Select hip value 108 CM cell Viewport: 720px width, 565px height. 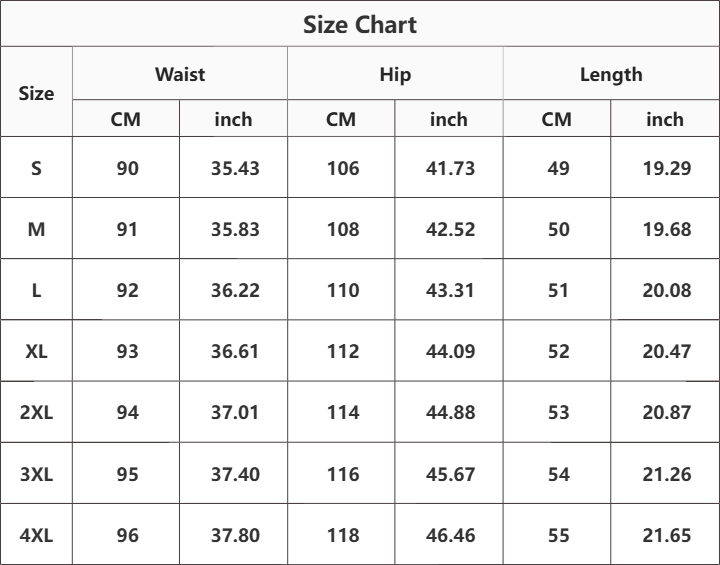click(x=343, y=229)
